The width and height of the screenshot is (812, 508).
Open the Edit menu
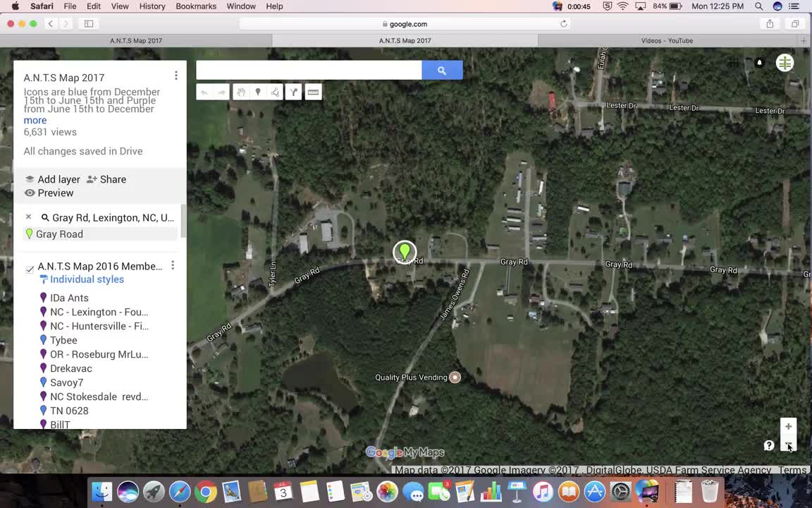click(94, 6)
